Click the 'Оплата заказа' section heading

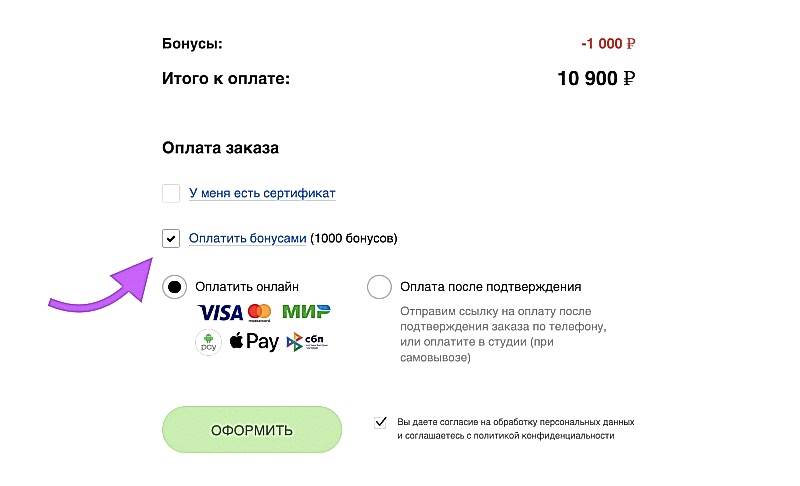pyautogui.click(x=220, y=148)
